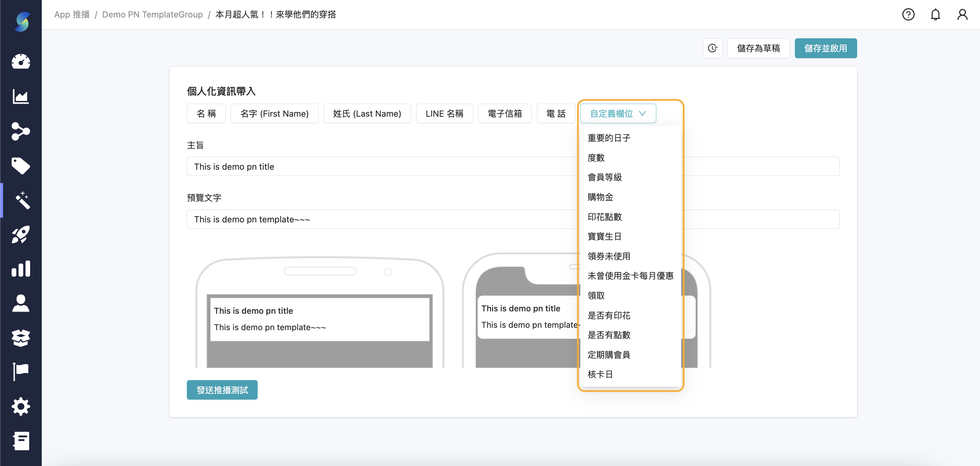Screen dimensions: 980x466
Task: Toggle the 名稱 personalization chip
Action: click(206, 113)
